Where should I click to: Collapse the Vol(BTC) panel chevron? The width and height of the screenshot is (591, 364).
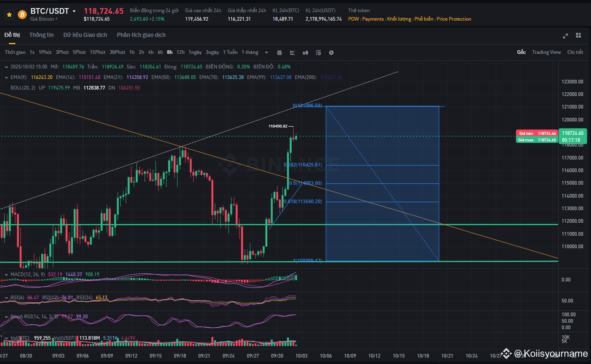point(6,338)
